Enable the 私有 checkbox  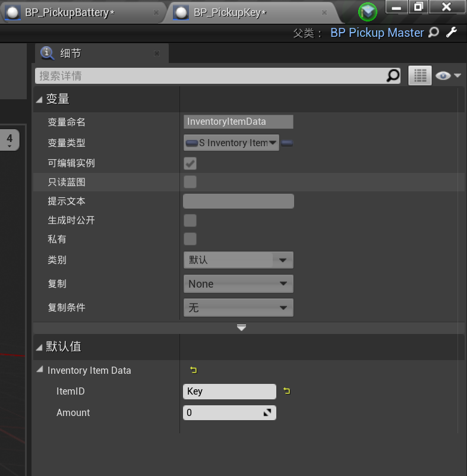pyautogui.click(x=190, y=239)
